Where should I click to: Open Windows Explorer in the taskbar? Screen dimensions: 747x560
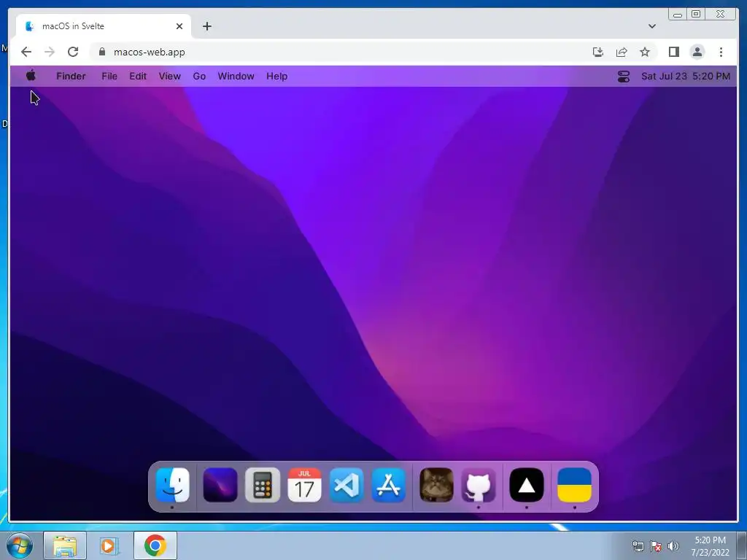pyautogui.click(x=65, y=545)
